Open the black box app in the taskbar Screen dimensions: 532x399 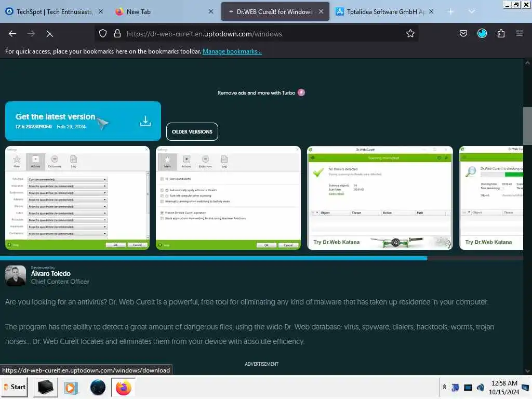click(46, 387)
